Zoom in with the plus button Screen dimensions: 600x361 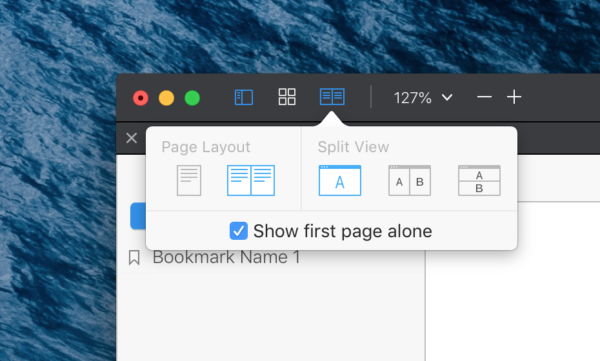pos(514,97)
